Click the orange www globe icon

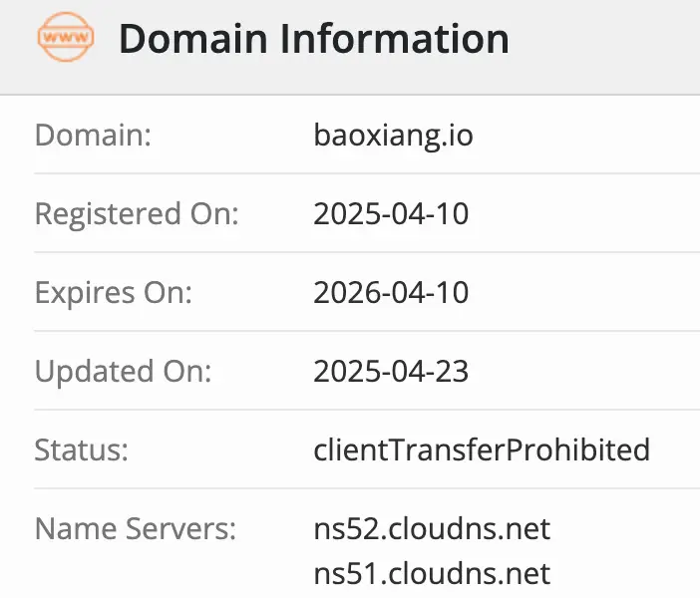pyautogui.click(x=64, y=38)
